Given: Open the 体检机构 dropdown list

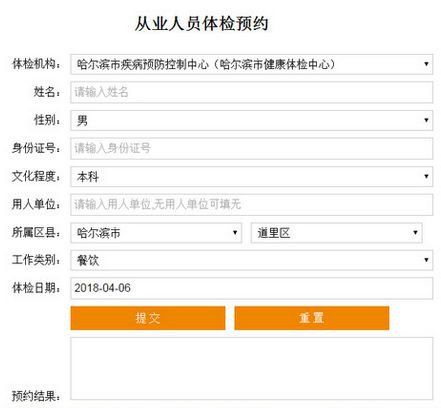Looking at the screenshot, I should click(x=251, y=64).
